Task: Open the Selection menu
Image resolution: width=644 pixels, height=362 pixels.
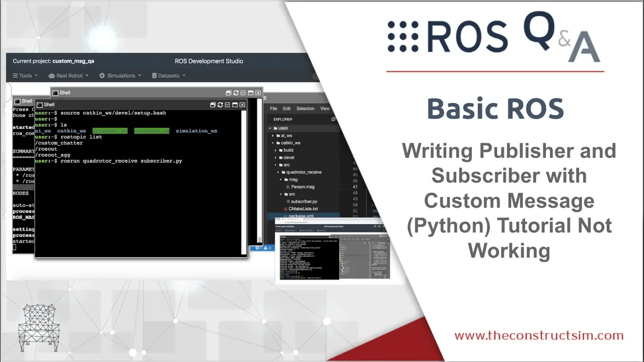Action: pyautogui.click(x=305, y=108)
